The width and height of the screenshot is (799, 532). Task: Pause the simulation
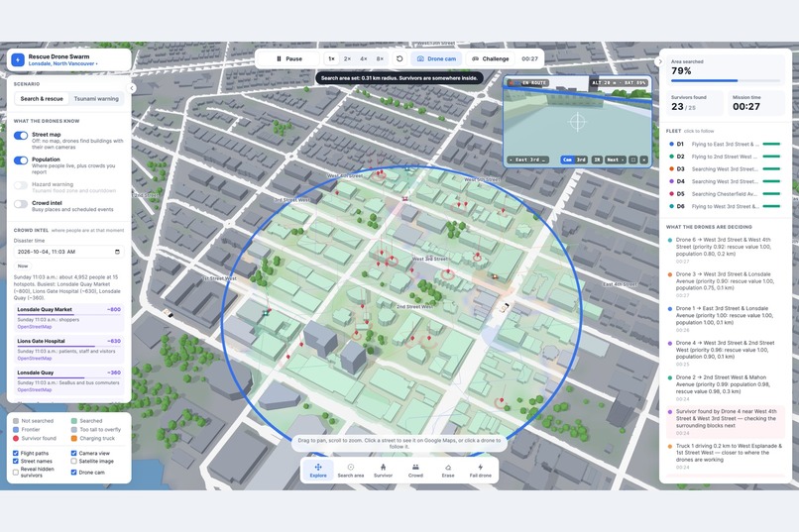(288, 59)
